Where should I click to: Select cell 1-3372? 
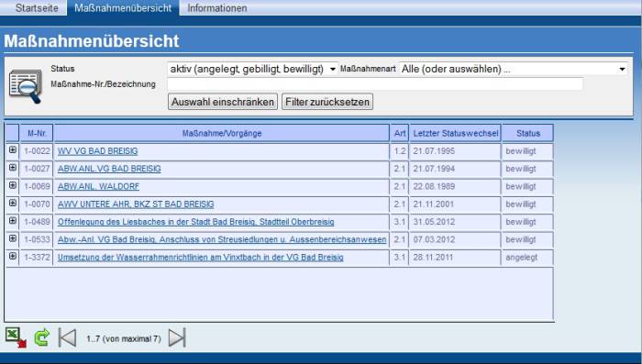(x=37, y=257)
